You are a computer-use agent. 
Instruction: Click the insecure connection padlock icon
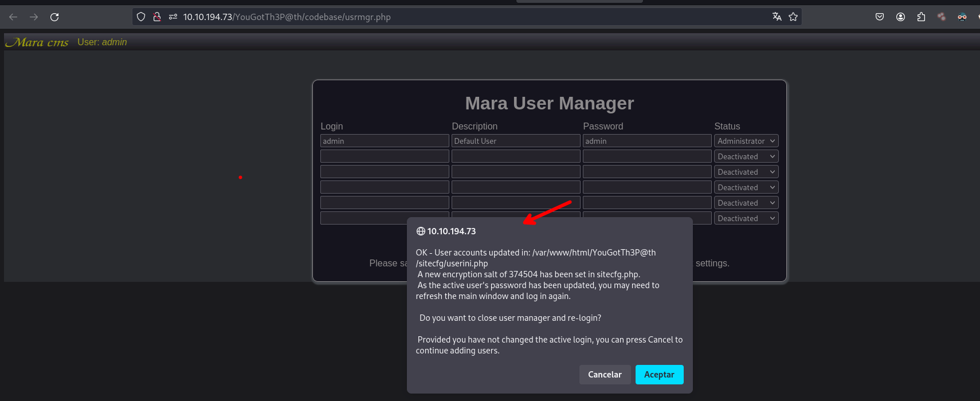(x=156, y=17)
